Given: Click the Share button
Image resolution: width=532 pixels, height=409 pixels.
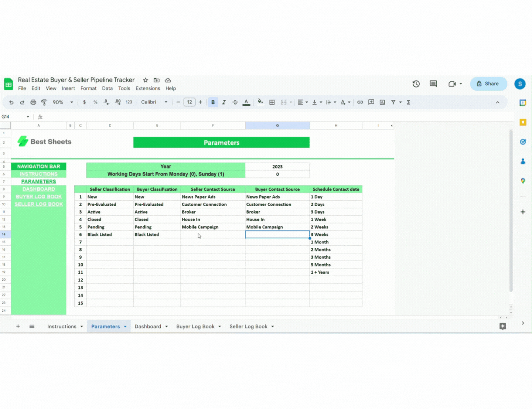Looking at the screenshot, I should 488,83.
